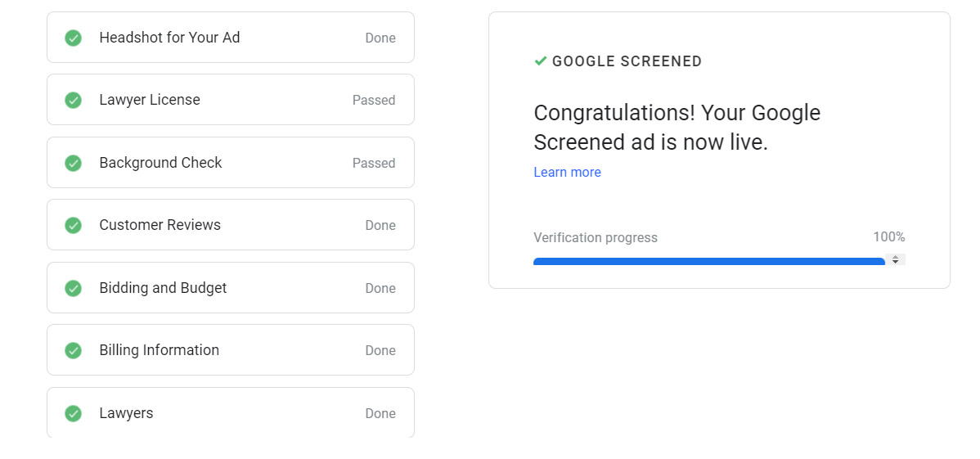Click green checkmark beside Headshot for Your Ad
Viewport: 980px width, 459px height.
[x=73, y=38]
